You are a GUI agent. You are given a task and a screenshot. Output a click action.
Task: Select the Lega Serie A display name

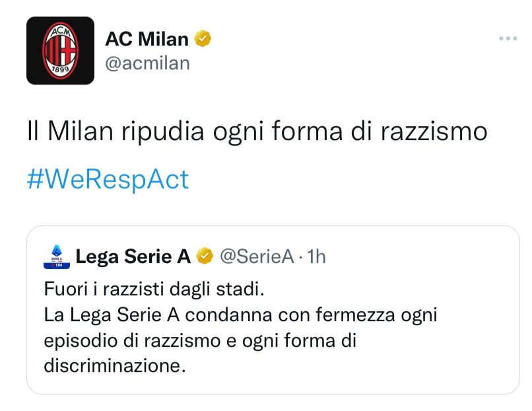[132, 256]
